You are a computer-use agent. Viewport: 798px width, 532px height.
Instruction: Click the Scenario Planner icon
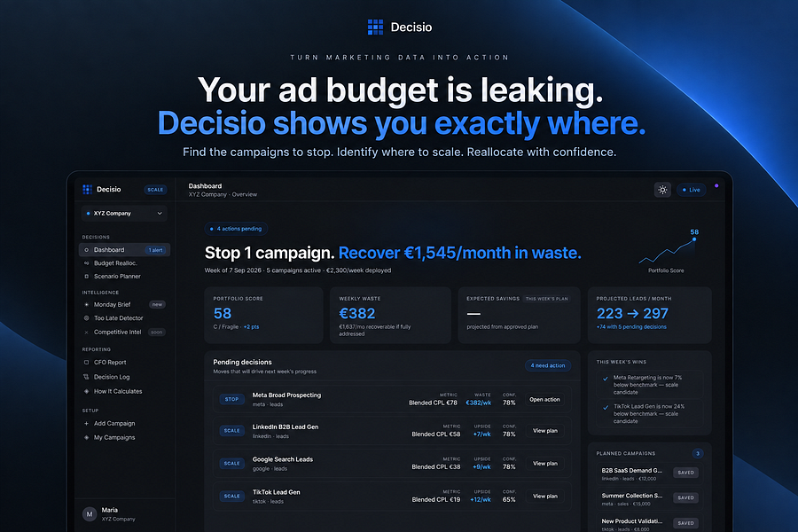click(86, 277)
